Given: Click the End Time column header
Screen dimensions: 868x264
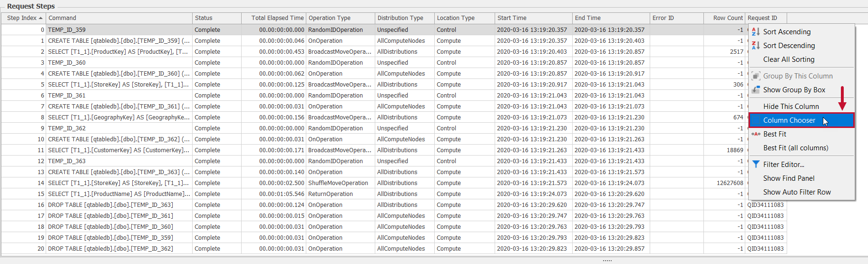Looking at the screenshot, I should tap(611, 18).
